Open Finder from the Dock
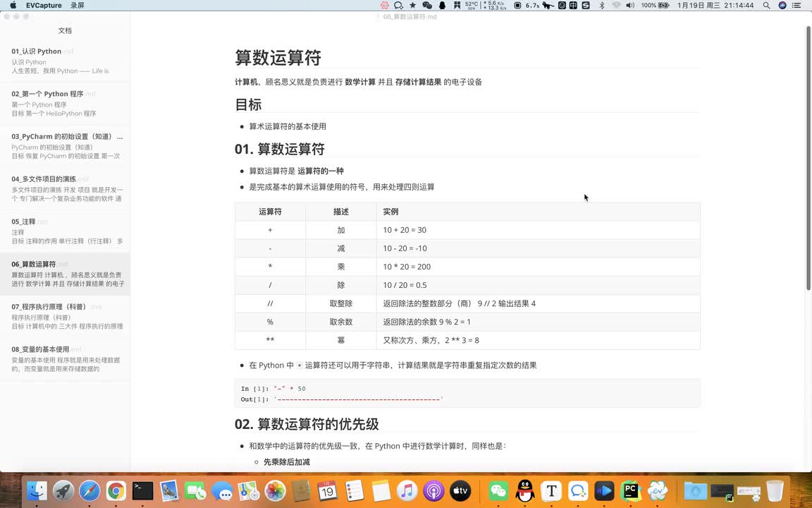 click(x=37, y=490)
